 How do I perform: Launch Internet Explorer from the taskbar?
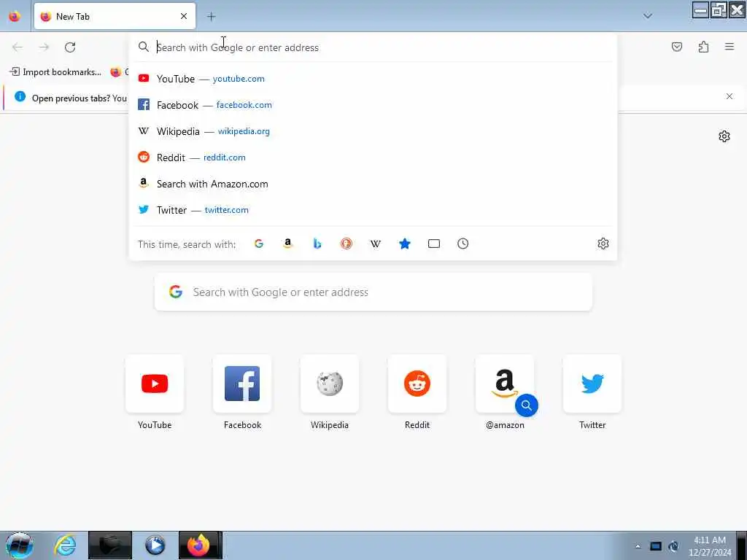[x=65, y=545]
